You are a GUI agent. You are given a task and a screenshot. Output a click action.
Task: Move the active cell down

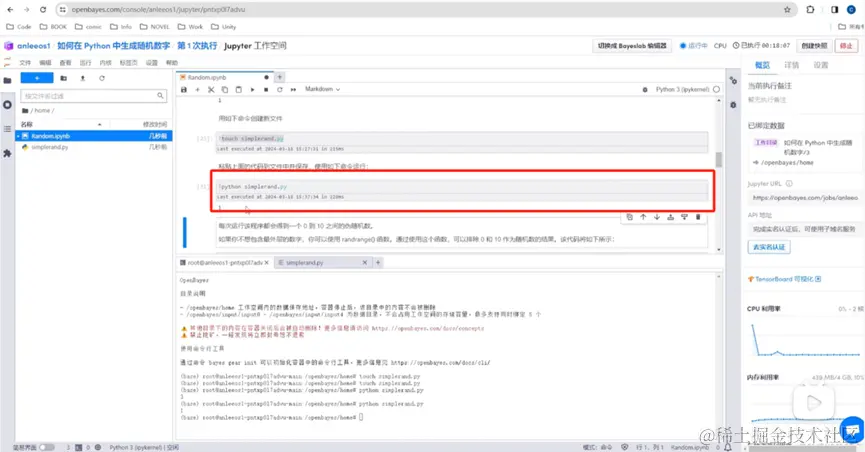657,217
